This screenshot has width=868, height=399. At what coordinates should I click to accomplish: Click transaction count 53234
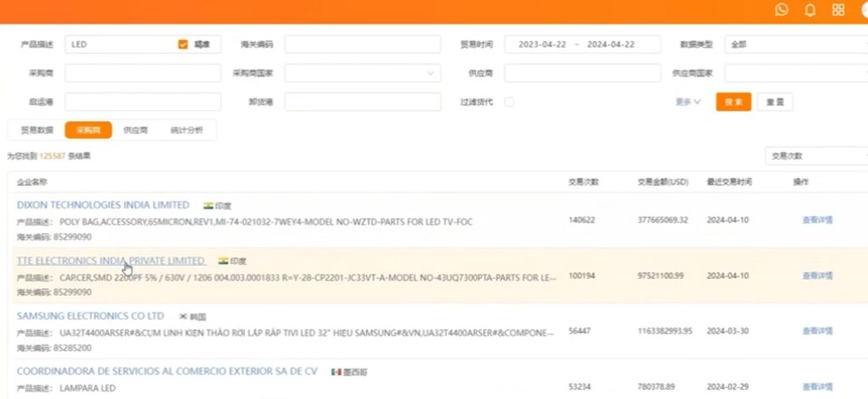(x=580, y=386)
